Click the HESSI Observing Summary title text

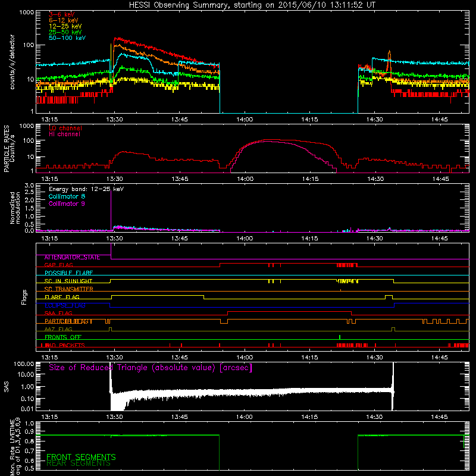pyautogui.click(x=252, y=5)
